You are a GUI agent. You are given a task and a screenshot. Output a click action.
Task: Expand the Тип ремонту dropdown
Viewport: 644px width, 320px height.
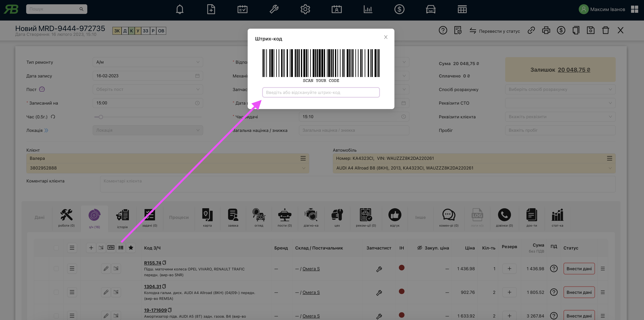point(148,62)
